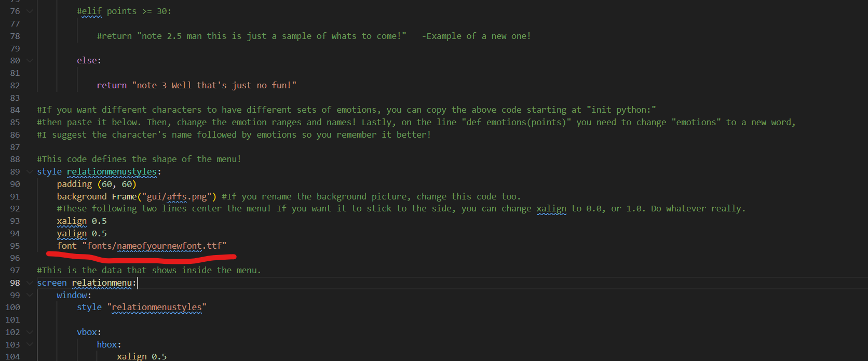Click line number 82 in the gutter

tap(15, 85)
